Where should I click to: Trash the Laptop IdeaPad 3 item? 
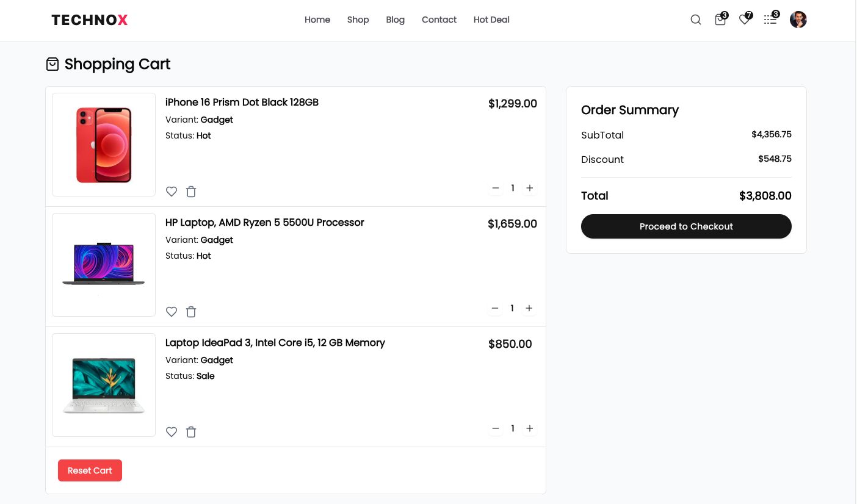click(x=191, y=432)
